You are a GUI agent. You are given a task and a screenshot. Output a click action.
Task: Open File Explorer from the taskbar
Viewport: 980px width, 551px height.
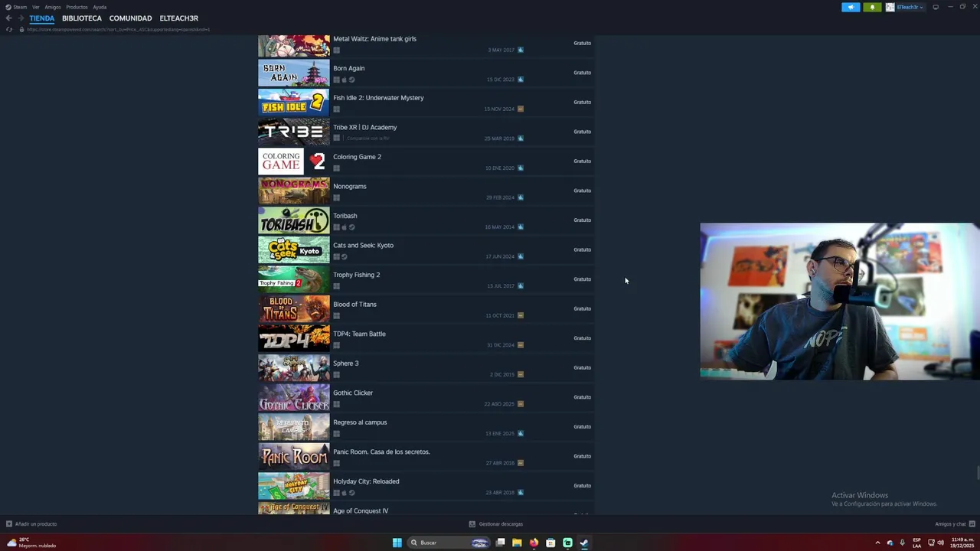pyautogui.click(x=517, y=543)
